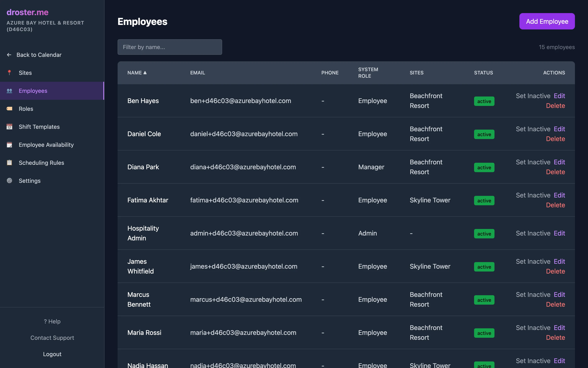Click the Sites pin icon in sidebar
588x368 pixels.
pos(9,73)
